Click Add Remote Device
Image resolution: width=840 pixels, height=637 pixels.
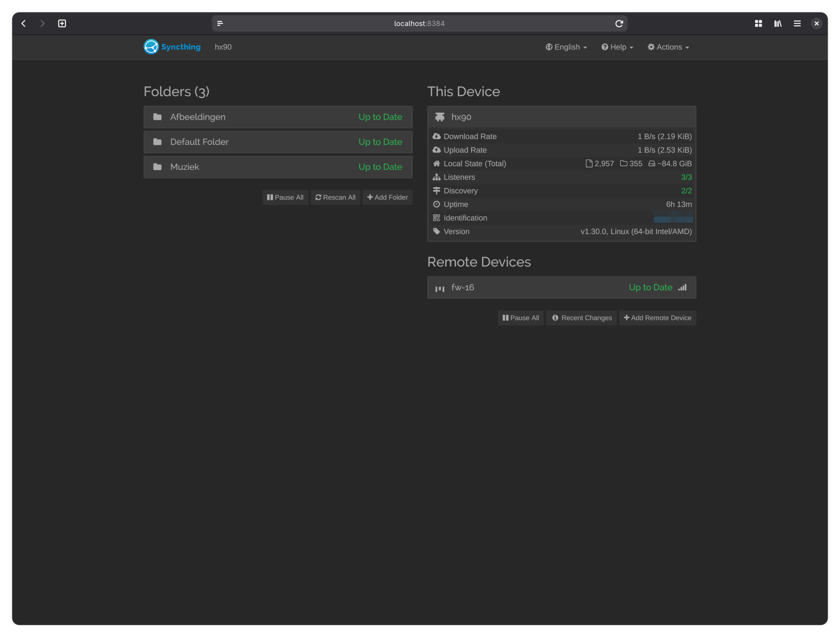click(x=657, y=318)
